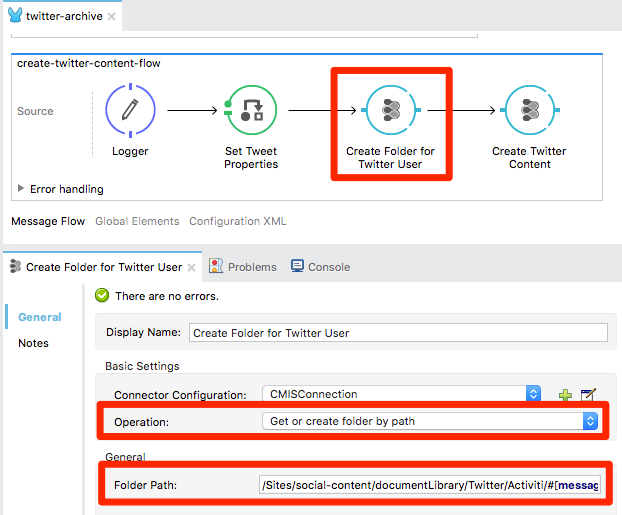Close Create Folder for Twitter User tab
This screenshot has height=515, width=622.
[192, 267]
